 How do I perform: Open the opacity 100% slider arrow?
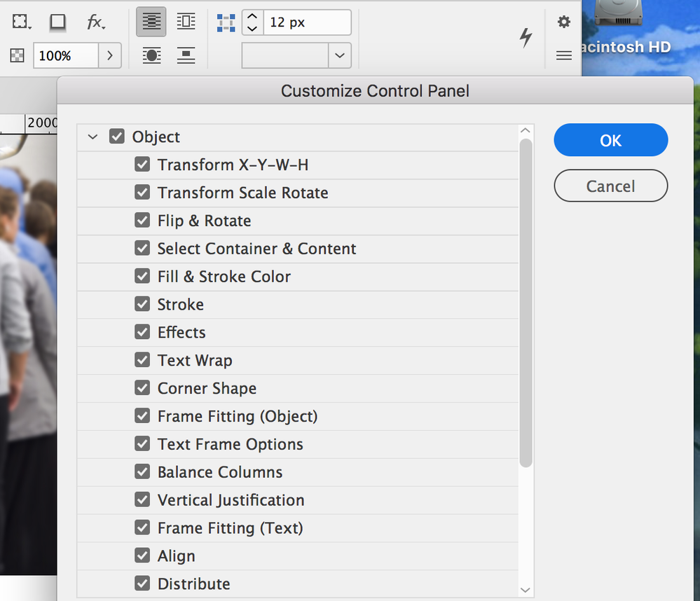pos(109,55)
